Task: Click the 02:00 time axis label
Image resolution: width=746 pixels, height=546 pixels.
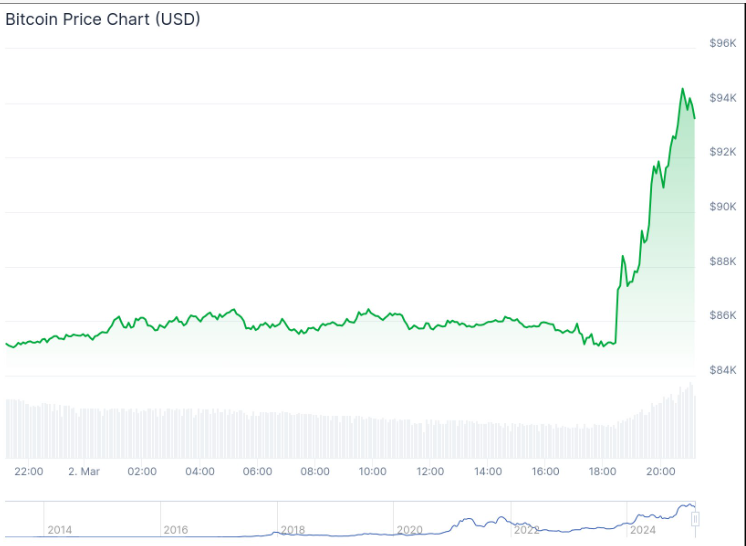Action: [x=142, y=471]
